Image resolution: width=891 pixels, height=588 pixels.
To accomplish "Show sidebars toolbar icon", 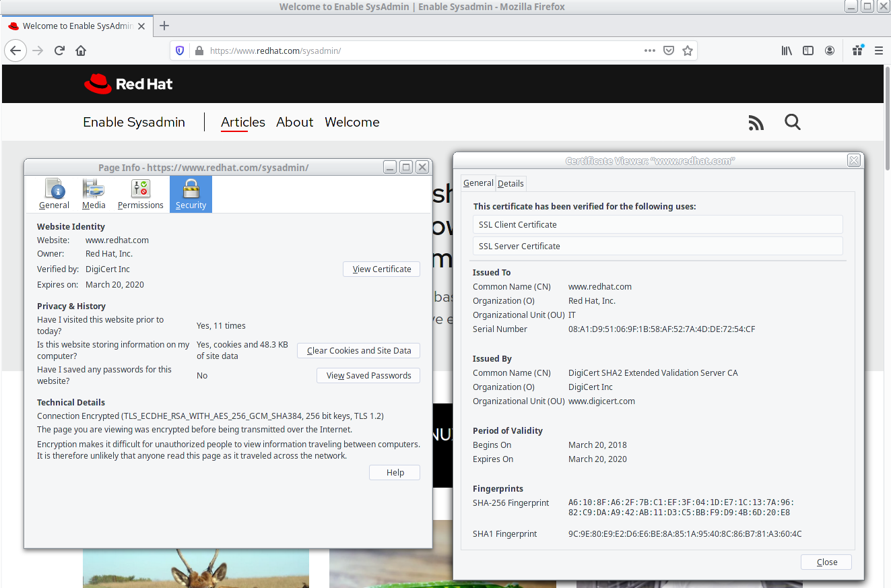I will click(808, 51).
